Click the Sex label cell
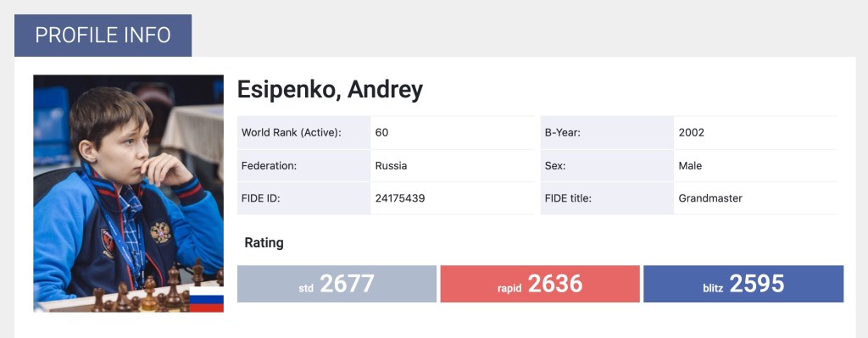 [607, 165]
